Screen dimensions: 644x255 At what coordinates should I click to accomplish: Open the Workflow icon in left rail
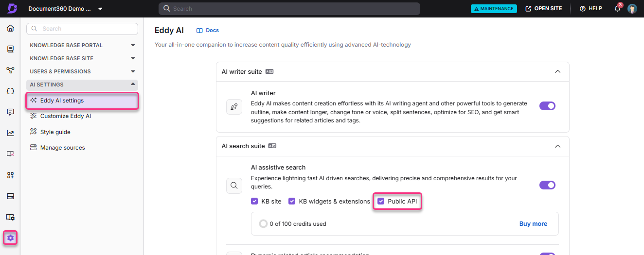point(10,70)
